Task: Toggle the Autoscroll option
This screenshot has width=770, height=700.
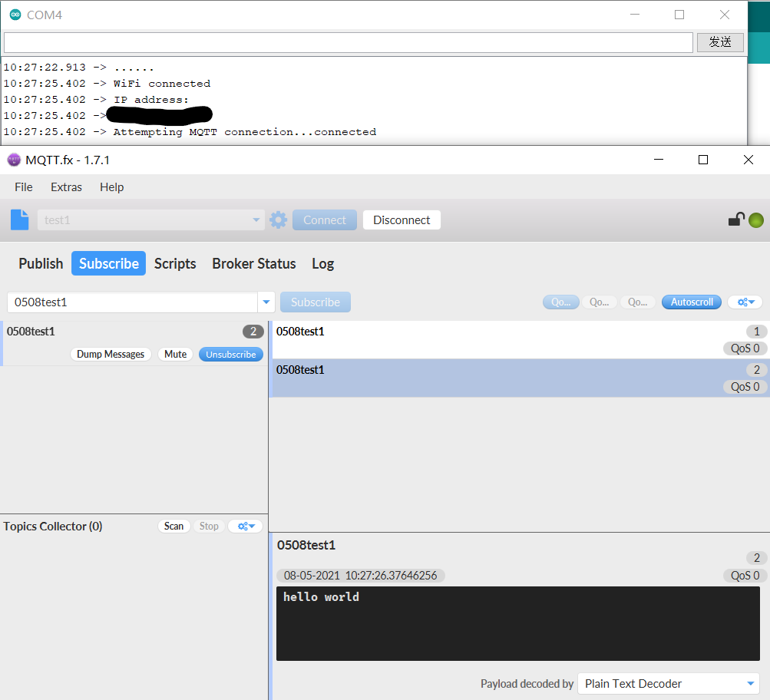Action: [x=692, y=302]
